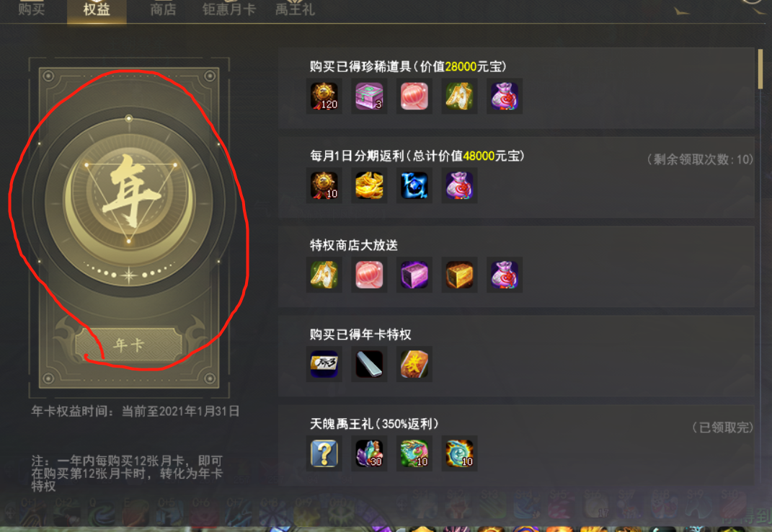Click the purple treasure chest icon with 3
This screenshot has width=772, height=532.
(x=369, y=96)
